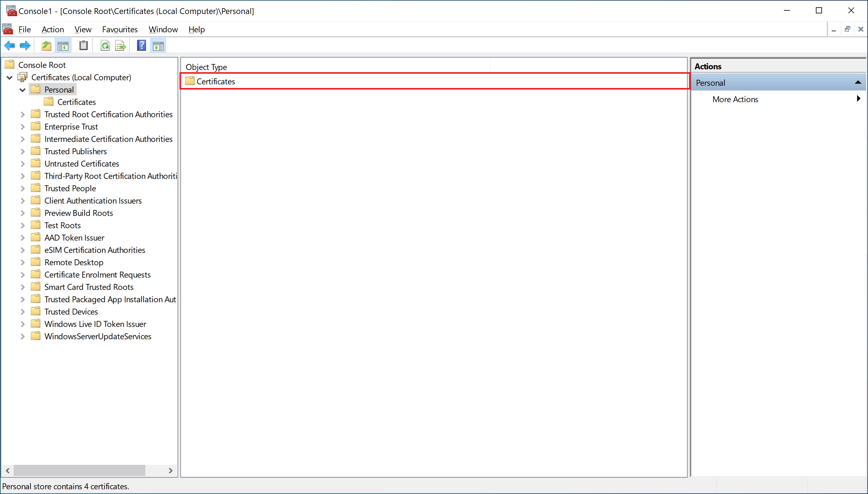
Task: Click the clipboard Paste toolbar icon
Action: (84, 45)
